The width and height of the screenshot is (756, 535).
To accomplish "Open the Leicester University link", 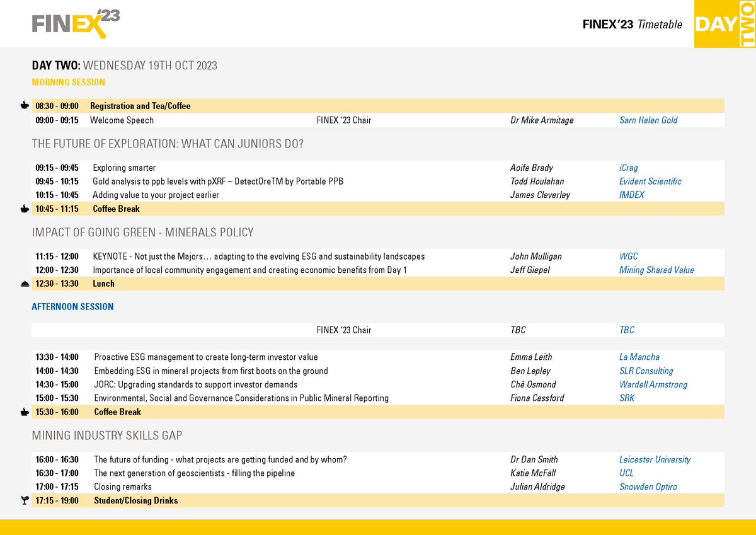I will point(655,459).
